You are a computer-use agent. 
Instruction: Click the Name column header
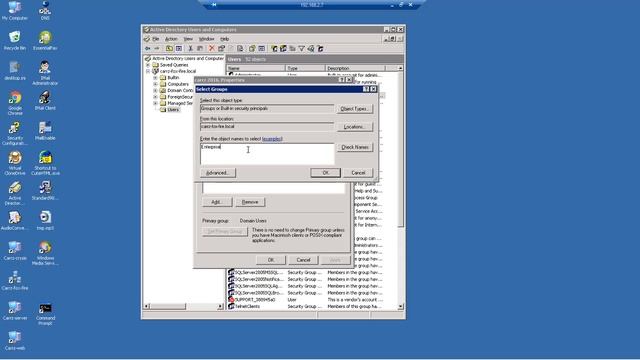click(256, 68)
